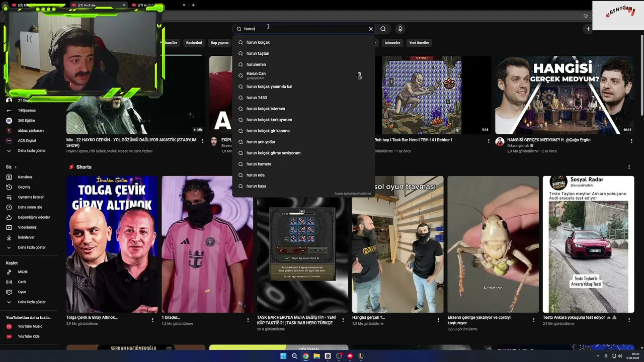Open the Shorts shelf options menu
The width and height of the screenshot is (644, 362).
pyautogui.click(x=629, y=167)
